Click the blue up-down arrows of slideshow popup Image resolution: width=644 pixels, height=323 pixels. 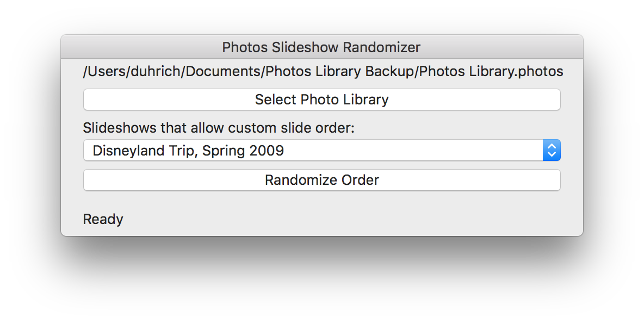point(552,151)
